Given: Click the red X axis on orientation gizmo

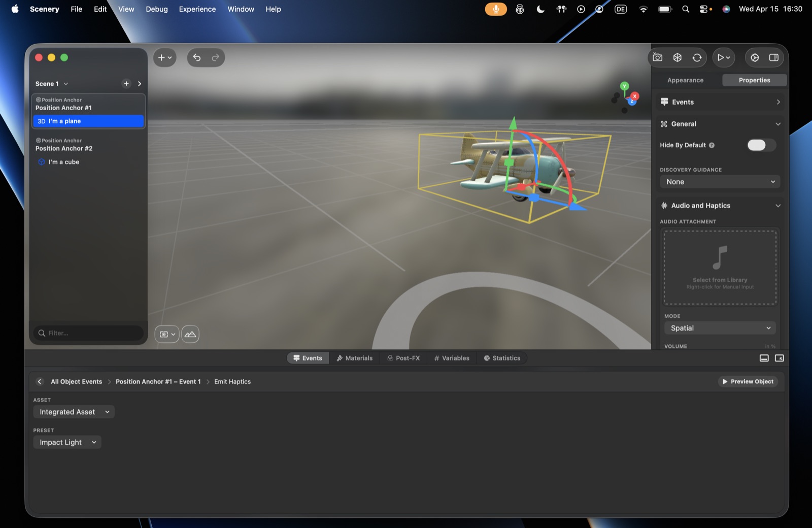Looking at the screenshot, I should click(x=634, y=96).
